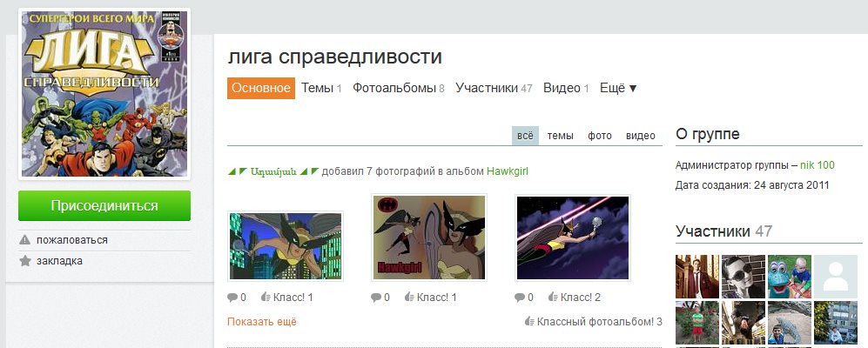Filter feed by темы

pyautogui.click(x=560, y=136)
